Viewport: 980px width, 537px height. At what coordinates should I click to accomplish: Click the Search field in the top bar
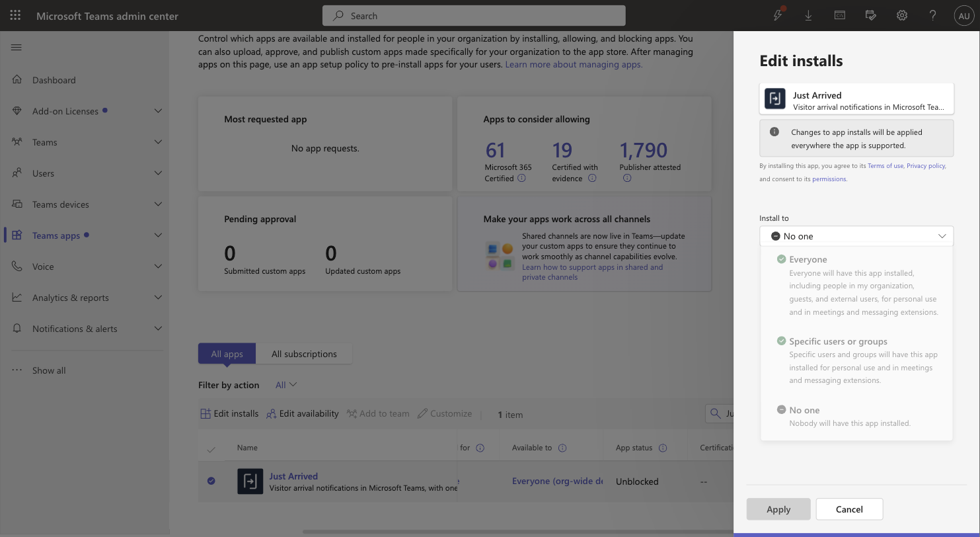[474, 15]
